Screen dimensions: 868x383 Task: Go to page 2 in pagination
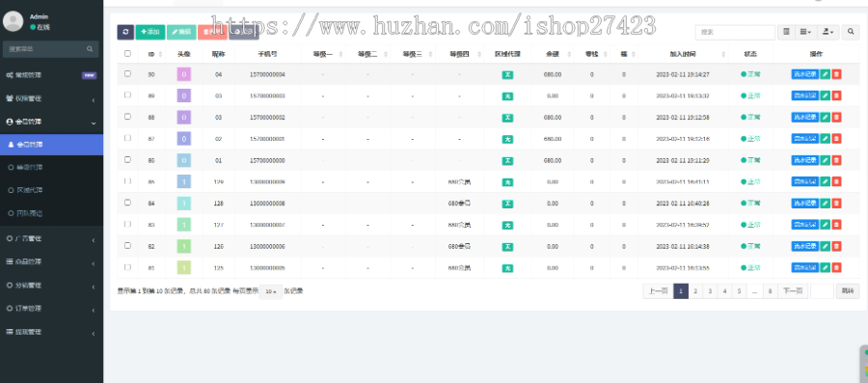695,291
